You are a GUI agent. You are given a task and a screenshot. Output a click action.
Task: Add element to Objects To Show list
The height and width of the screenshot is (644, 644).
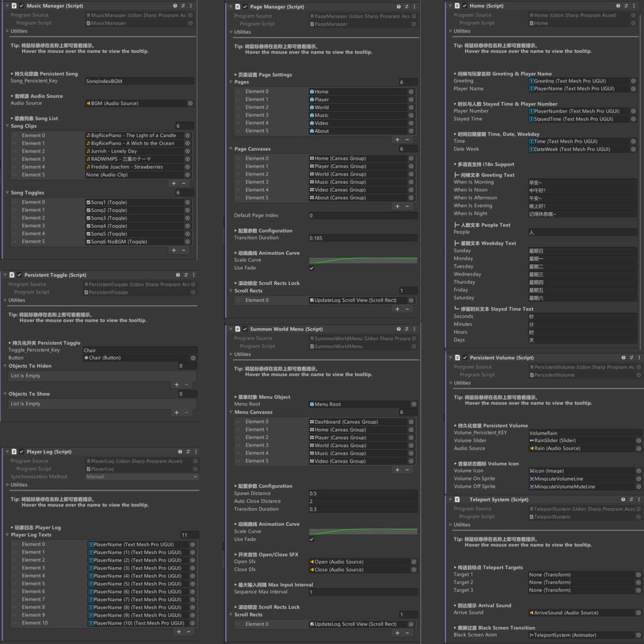click(177, 413)
